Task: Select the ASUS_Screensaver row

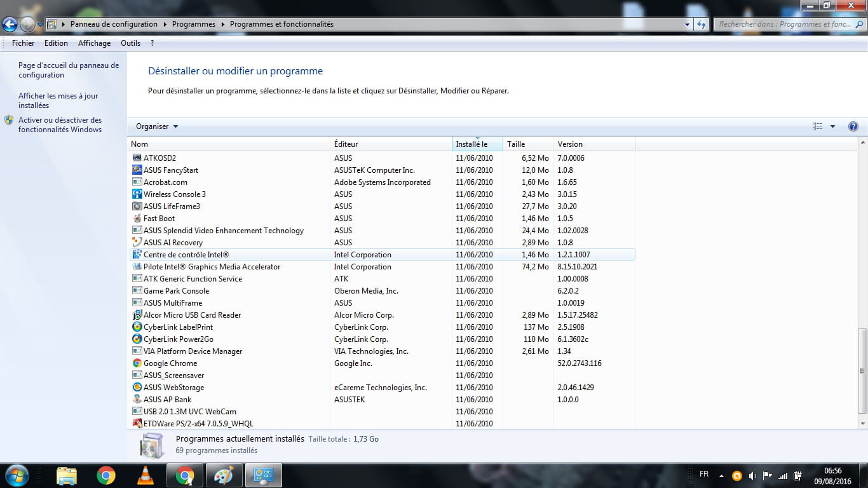Action: click(x=381, y=375)
